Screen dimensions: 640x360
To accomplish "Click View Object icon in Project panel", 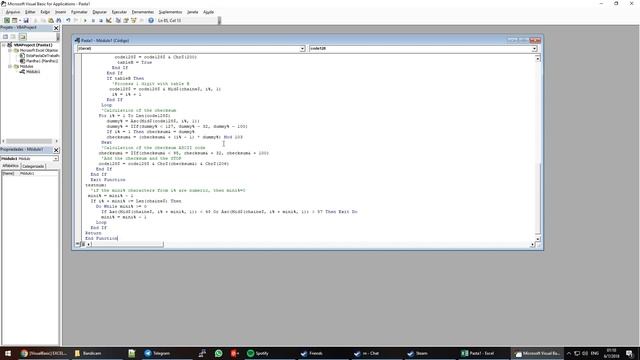I will click(13, 37).
